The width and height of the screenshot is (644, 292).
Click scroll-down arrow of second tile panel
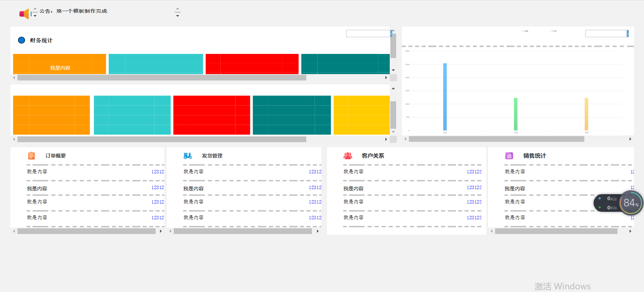point(393,132)
